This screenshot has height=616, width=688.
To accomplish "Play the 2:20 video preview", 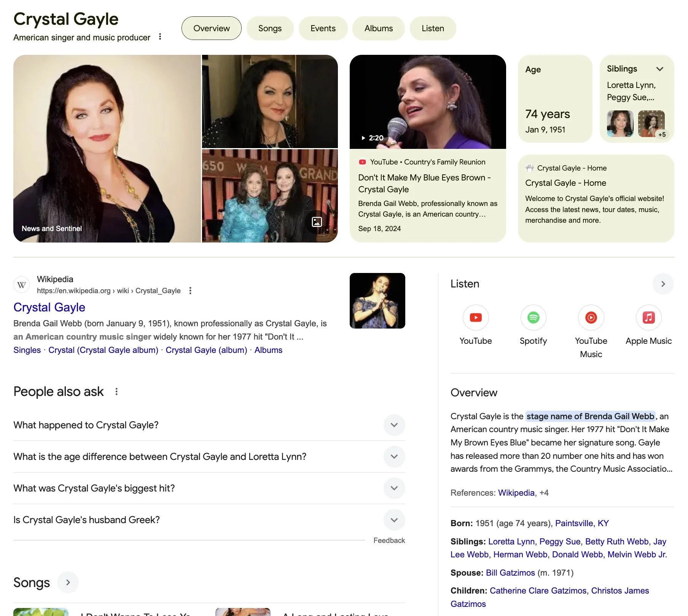I will (x=428, y=102).
